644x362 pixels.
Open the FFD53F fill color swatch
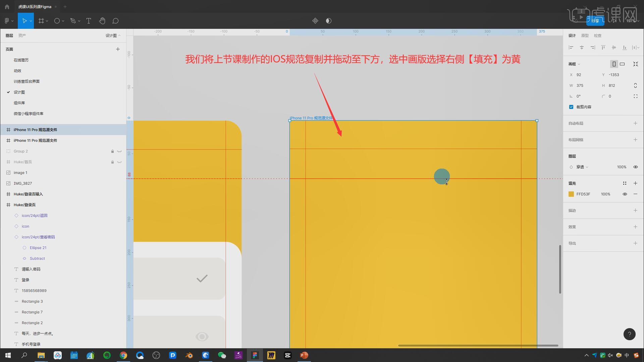click(571, 194)
